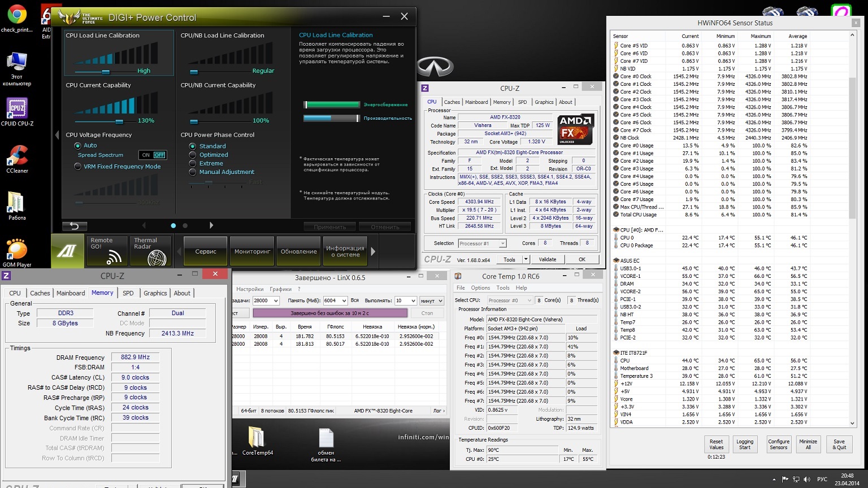Screen dimensions: 868x488
Task: Open CoreTemp64 folder on desktop
Action: pyautogui.click(x=257, y=441)
